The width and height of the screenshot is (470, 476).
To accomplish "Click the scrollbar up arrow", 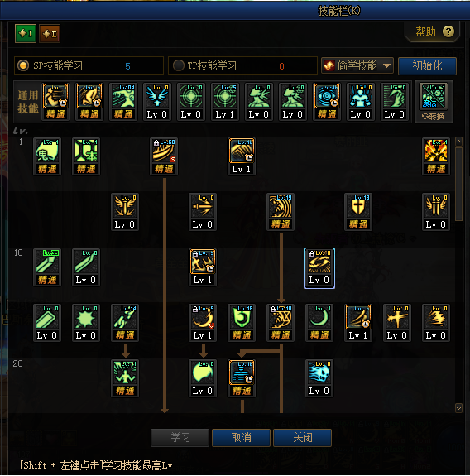I will [x=458, y=142].
